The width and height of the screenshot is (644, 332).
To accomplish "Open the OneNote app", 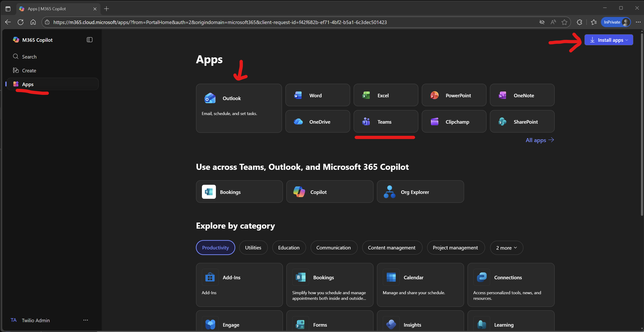I will pyautogui.click(x=522, y=95).
